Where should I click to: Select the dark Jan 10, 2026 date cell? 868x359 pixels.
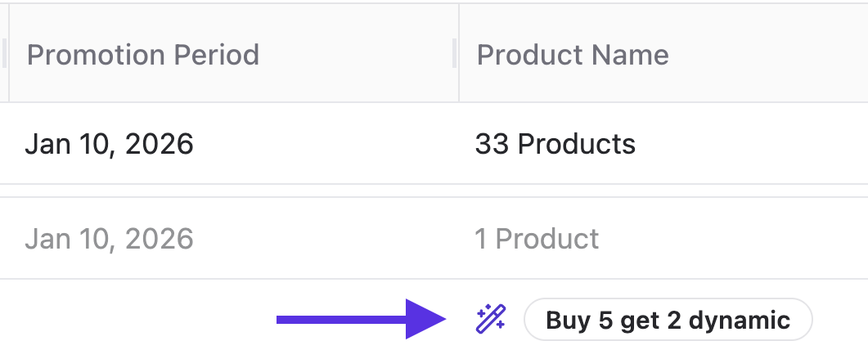109,145
